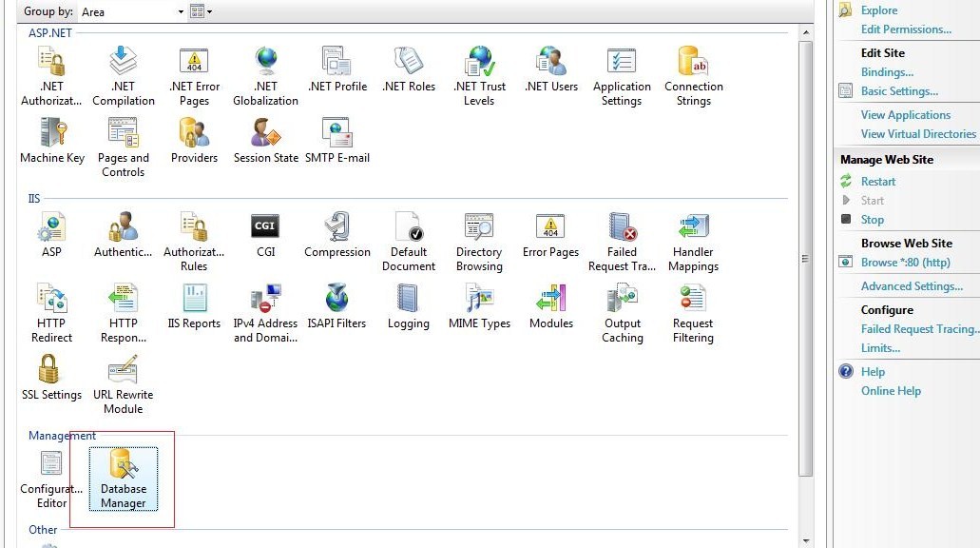Click View Applications link
The height and width of the screenshot is (548, 980).
pyautogui.click(x=906, y=115)
